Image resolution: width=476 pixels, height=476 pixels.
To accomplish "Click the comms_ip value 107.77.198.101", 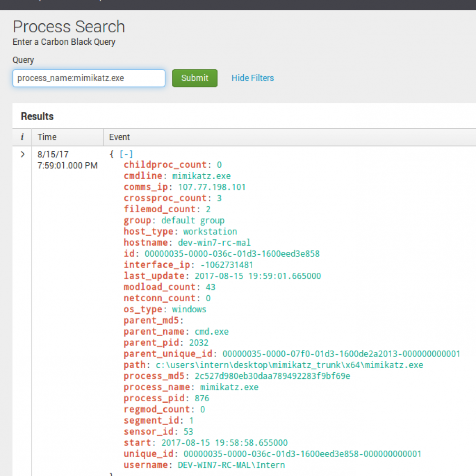I will tap(212, 187).
